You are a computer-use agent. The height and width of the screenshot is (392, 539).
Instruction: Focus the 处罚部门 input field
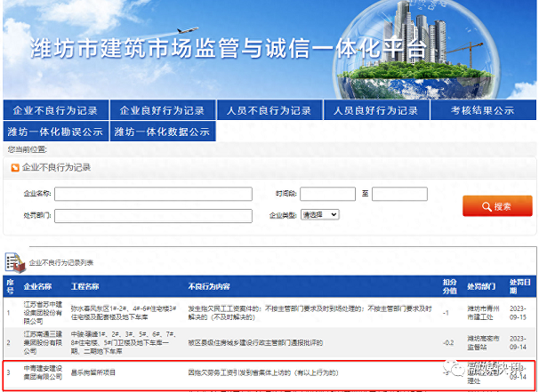(x=153, y=216)
